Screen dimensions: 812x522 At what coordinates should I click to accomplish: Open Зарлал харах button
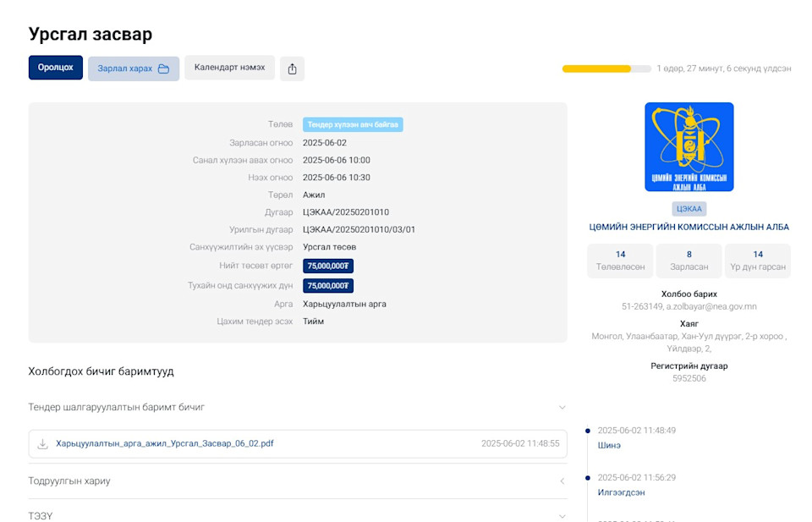134,69
